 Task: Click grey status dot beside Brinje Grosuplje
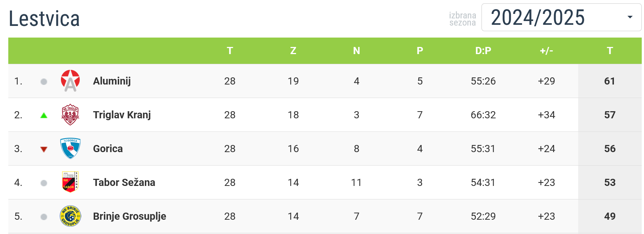(x=44, y=217)
